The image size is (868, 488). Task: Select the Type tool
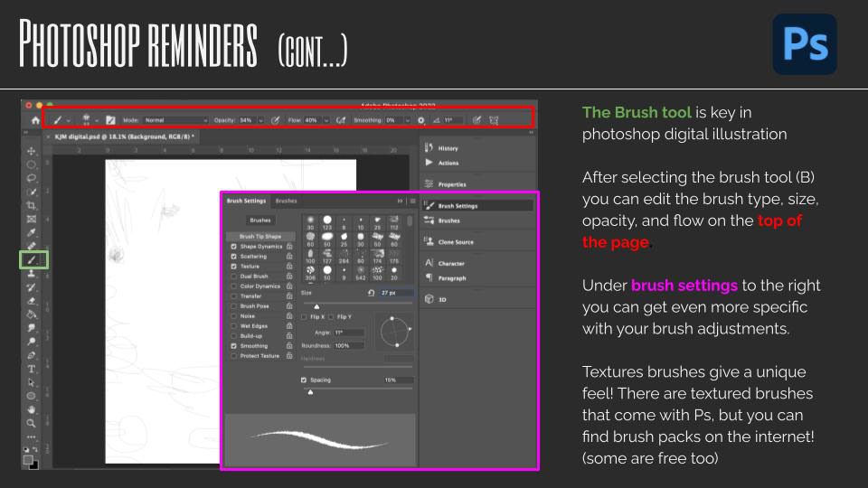tap(31, 369)
